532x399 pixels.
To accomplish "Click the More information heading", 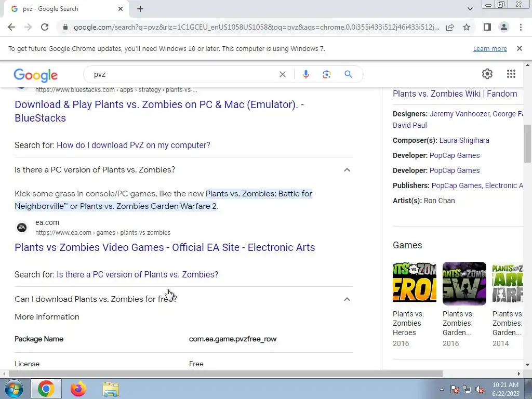I will pyautogui.click(x=47, y=317).
